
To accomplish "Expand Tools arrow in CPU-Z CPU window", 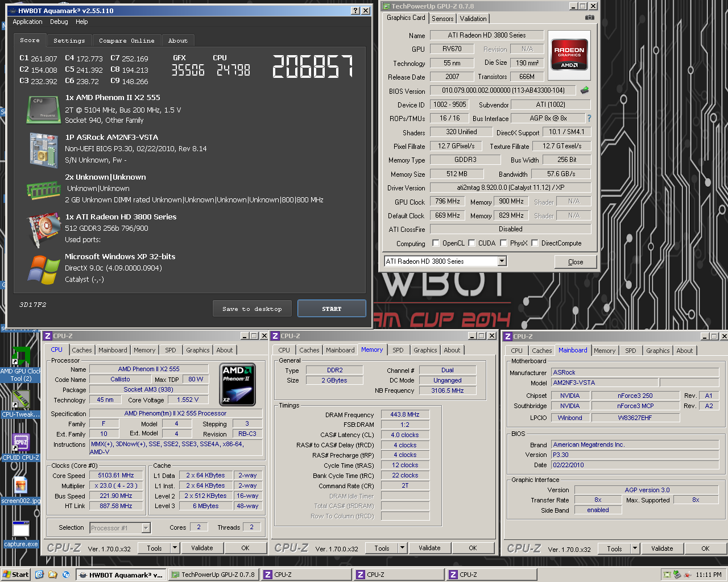I will (x=175, y=548).
